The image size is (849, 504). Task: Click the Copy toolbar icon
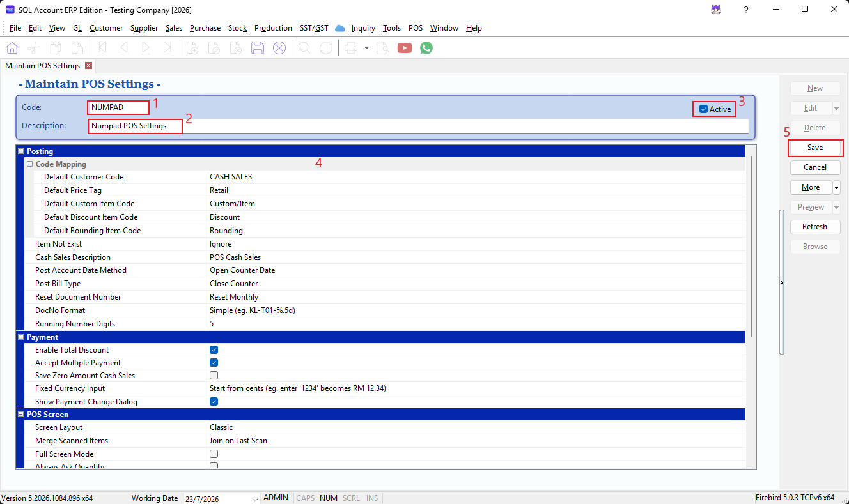pos(56,48)
